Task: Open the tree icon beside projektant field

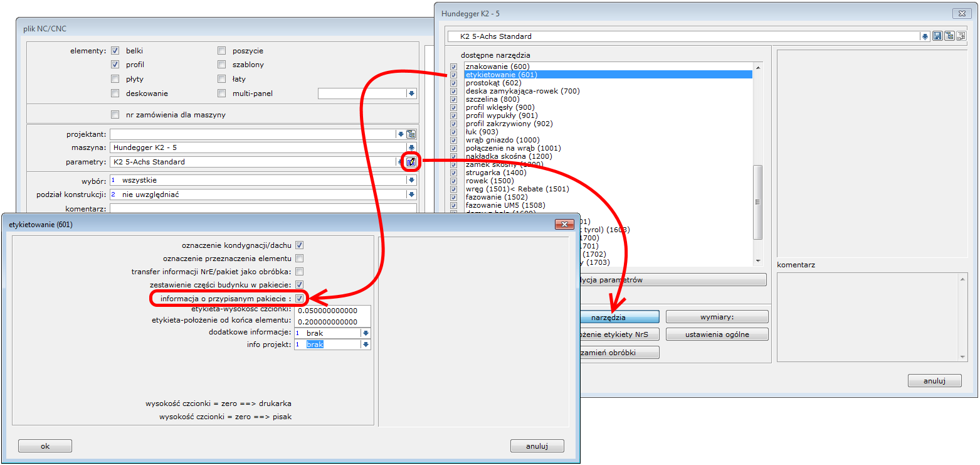Action: pos(411,134)
